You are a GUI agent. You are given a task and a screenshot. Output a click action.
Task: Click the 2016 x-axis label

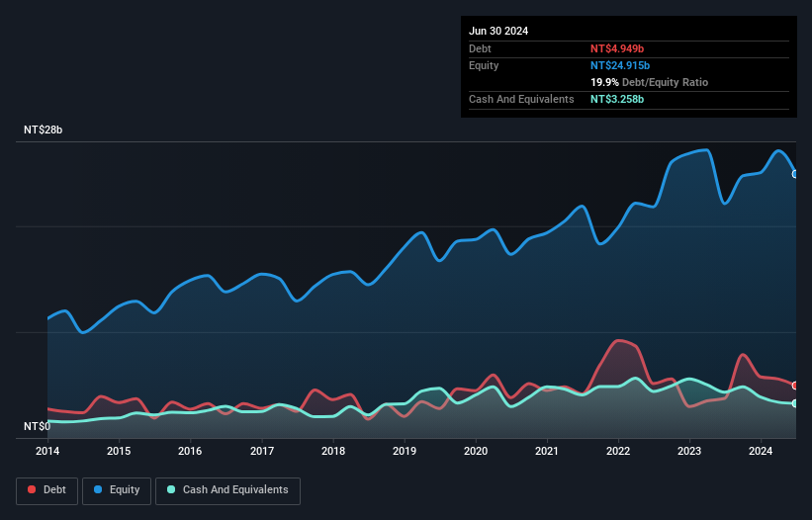pos(190,451)
